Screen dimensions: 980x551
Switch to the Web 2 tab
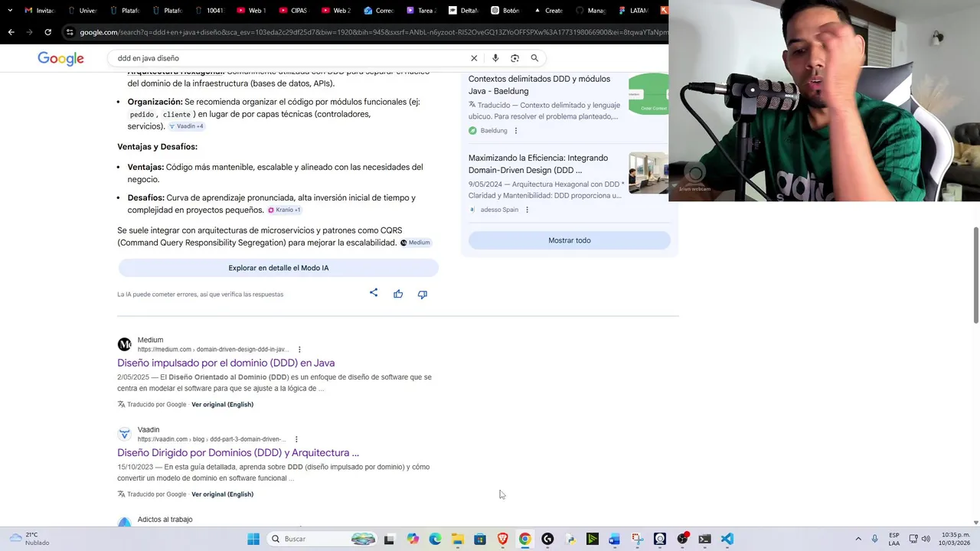(x=335, y=11)
